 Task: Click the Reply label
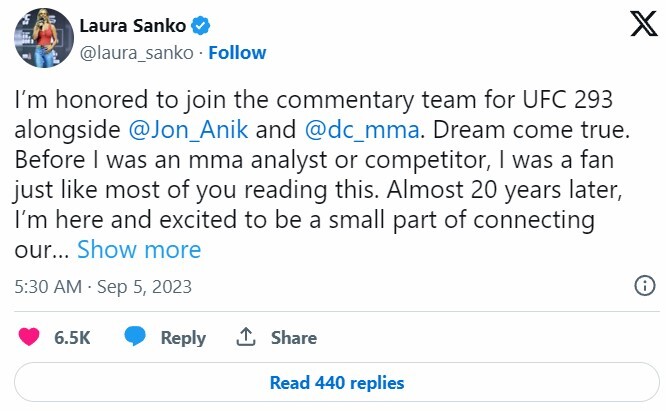coord(183,338)
